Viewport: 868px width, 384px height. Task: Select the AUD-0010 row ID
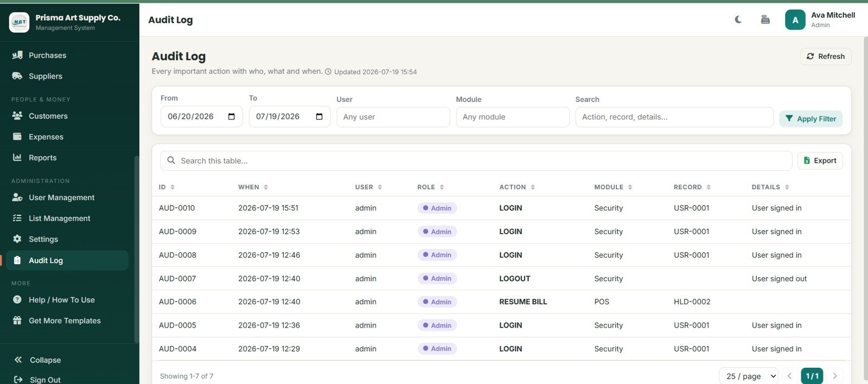click(177, 208)
